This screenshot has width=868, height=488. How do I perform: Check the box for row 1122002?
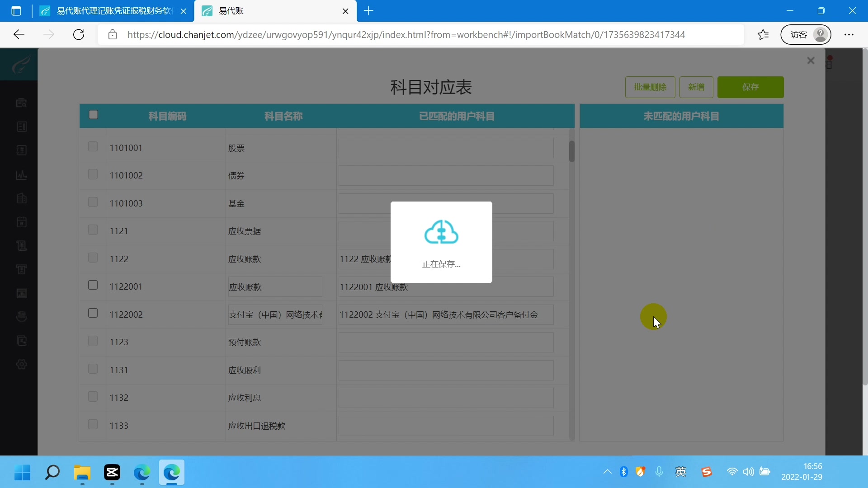(93, 313)
